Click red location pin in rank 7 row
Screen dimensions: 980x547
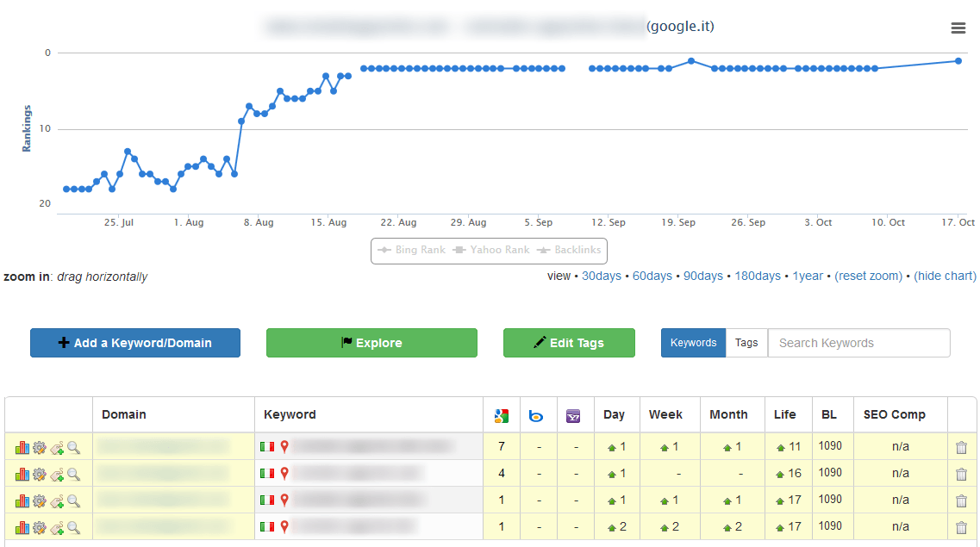[x=284, y=446]
